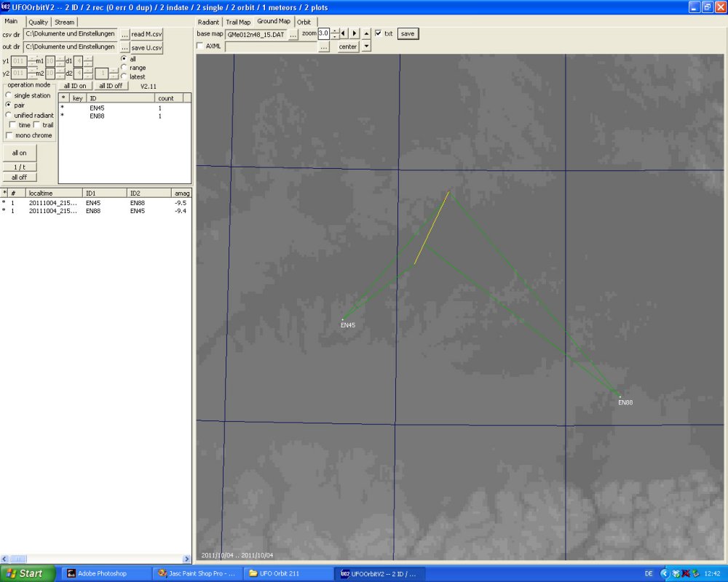Uncheck the txt labels checkbox
This screenshot has height=582, width=728.
point(379,33)
